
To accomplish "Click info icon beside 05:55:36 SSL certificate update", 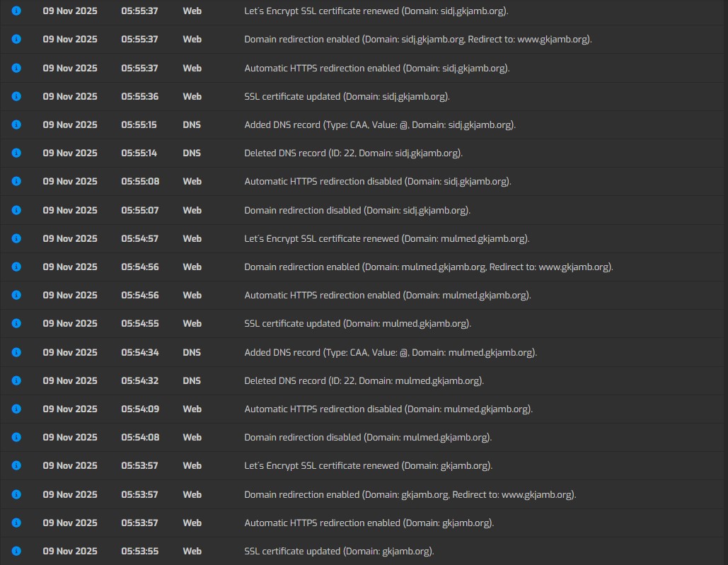I will pyautogui.click(x=16, y=96).
